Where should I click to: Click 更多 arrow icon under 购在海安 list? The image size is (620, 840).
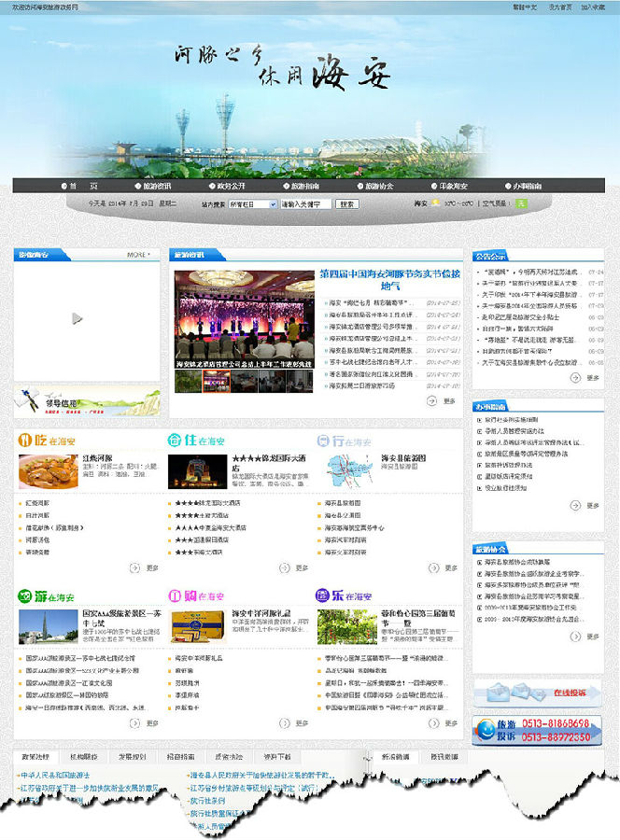(x=284, y=723)
